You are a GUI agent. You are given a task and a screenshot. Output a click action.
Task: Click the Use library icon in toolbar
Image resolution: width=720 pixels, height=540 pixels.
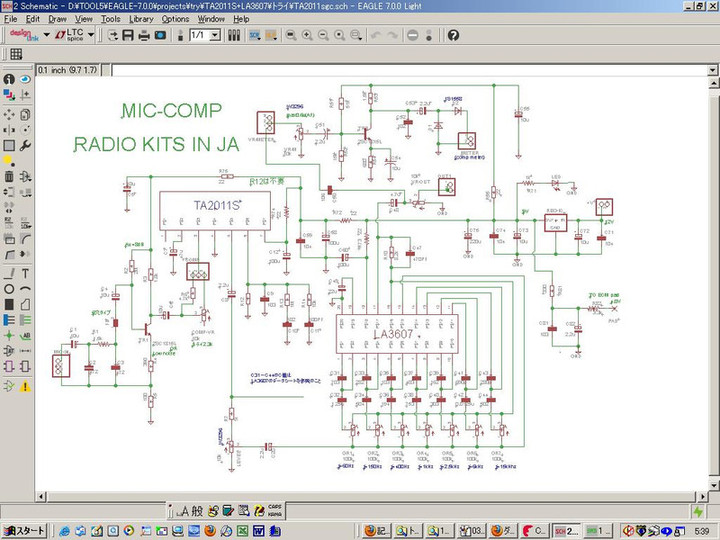tap(235, 35)
